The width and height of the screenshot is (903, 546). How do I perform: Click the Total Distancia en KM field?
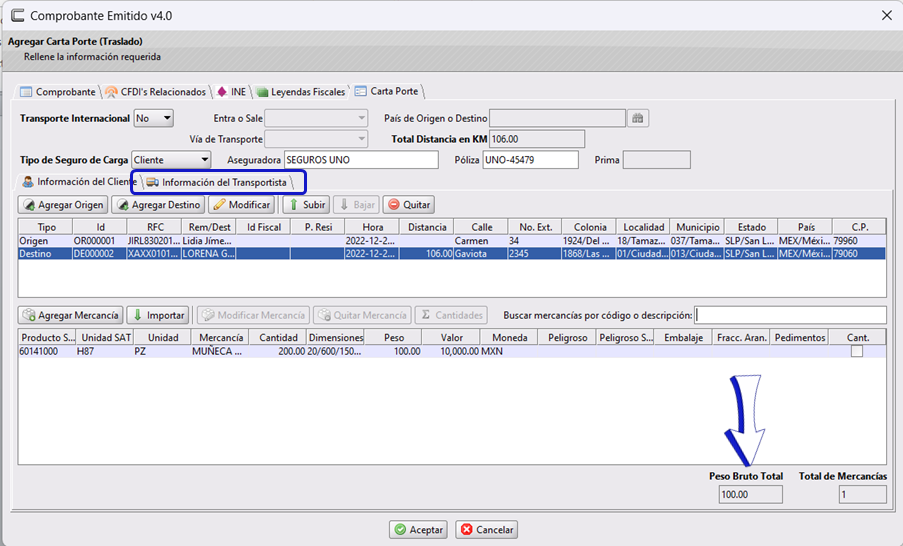coord(537,139)
